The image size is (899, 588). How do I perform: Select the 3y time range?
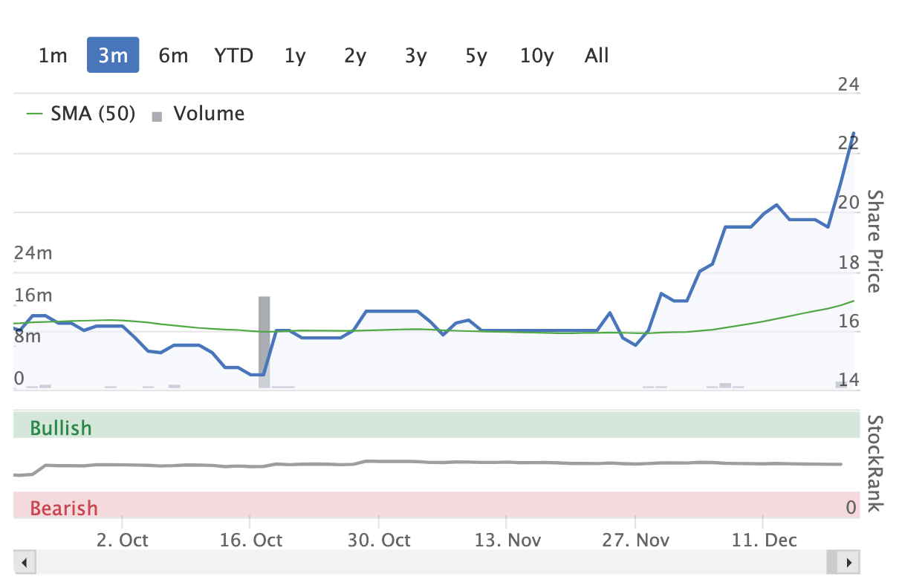[415, 55]
